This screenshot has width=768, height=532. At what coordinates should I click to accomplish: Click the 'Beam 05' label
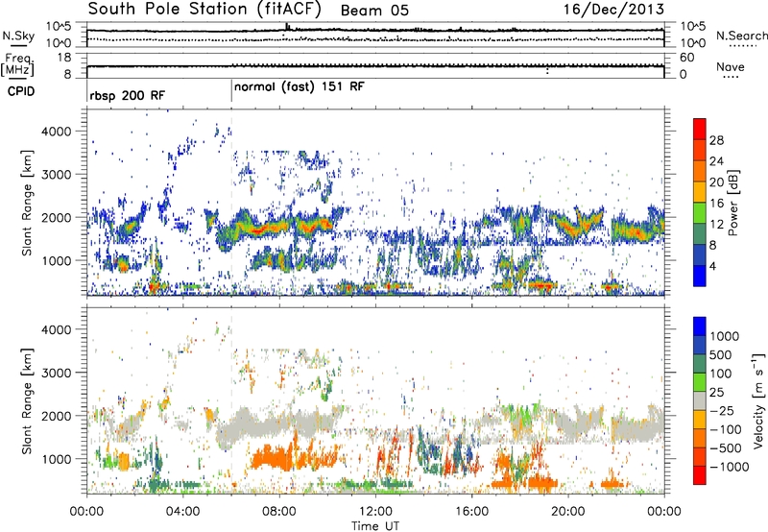tap(374, 11)
